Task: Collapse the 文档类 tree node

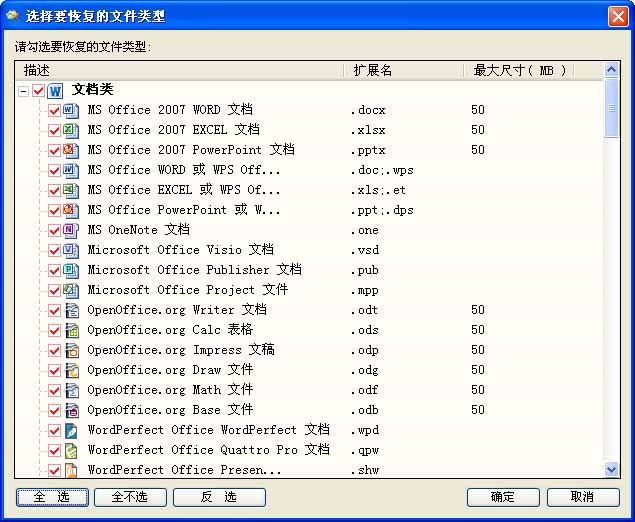Action: coord(23,91)
